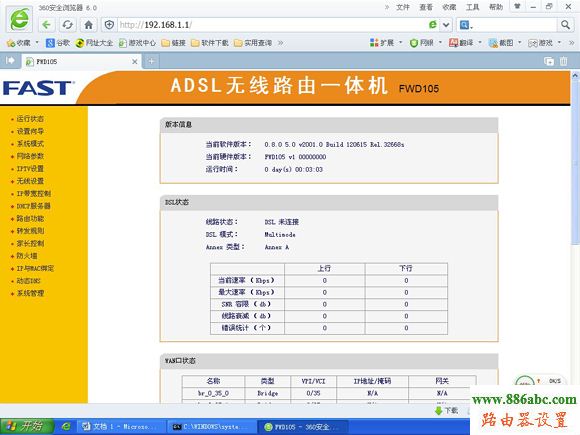Expand DHCP服务器 in the sidebar
Viewport: 580px width, 435px height.
tap(33, 206)
